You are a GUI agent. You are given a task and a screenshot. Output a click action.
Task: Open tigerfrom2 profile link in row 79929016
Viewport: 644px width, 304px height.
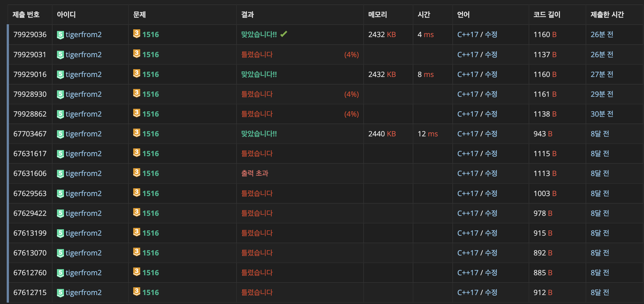(x=84, y=74)
